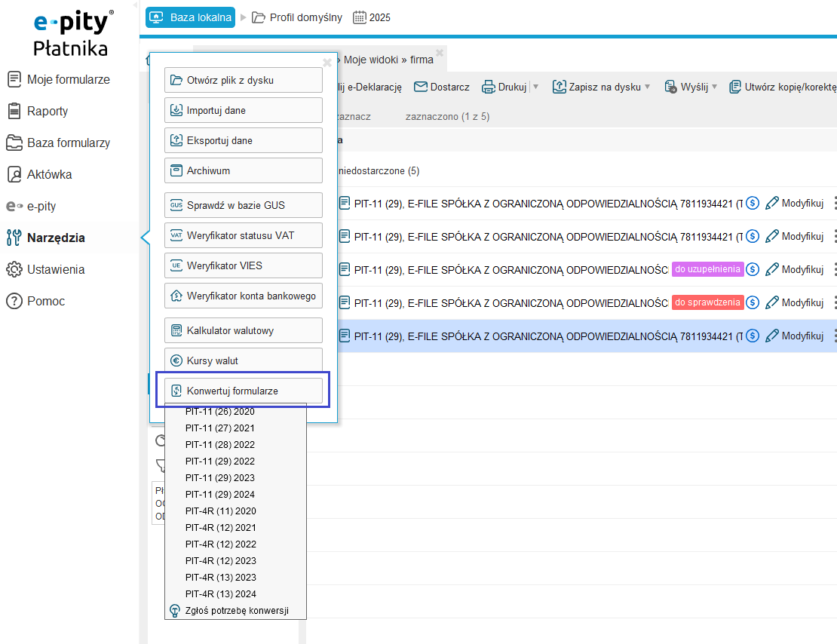Choose PIT-4R (13) 2023 from the list
Image resolution: width=837 pixels, height=644 pixels.
(x=220, y=578)
